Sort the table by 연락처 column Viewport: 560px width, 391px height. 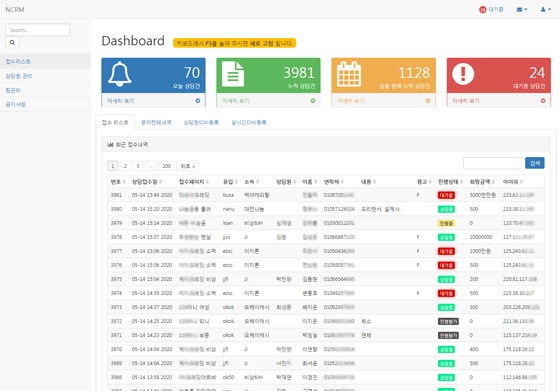(x=334, y=182)
